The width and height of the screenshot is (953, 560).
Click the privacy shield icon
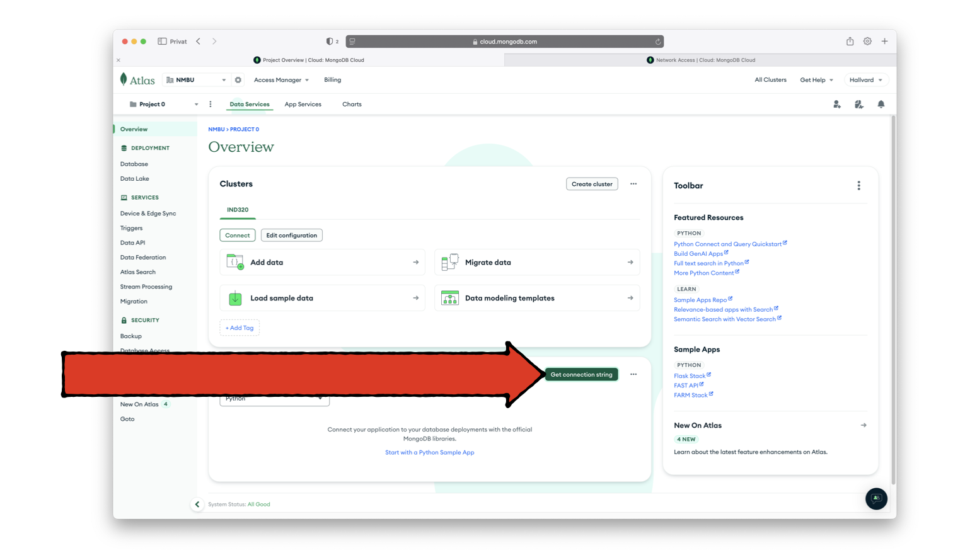tap(330, 42)
